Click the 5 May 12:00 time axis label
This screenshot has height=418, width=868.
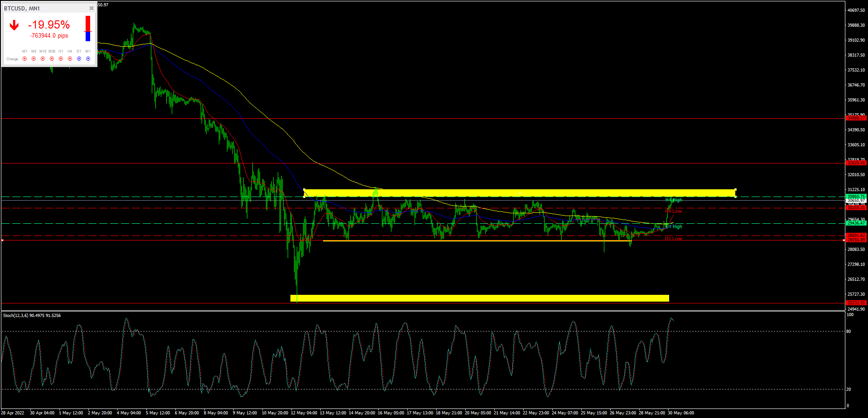coord(159,413)
